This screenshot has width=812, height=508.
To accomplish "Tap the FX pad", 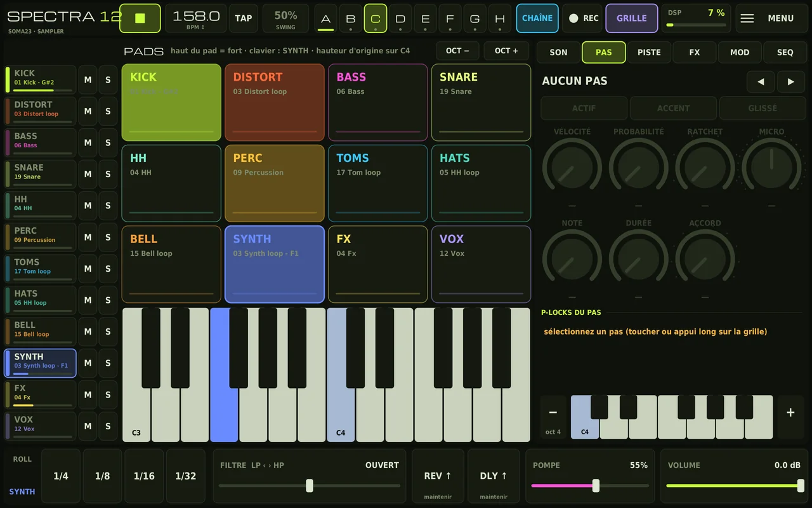I will pyautogui.click(x=378, y=264).
